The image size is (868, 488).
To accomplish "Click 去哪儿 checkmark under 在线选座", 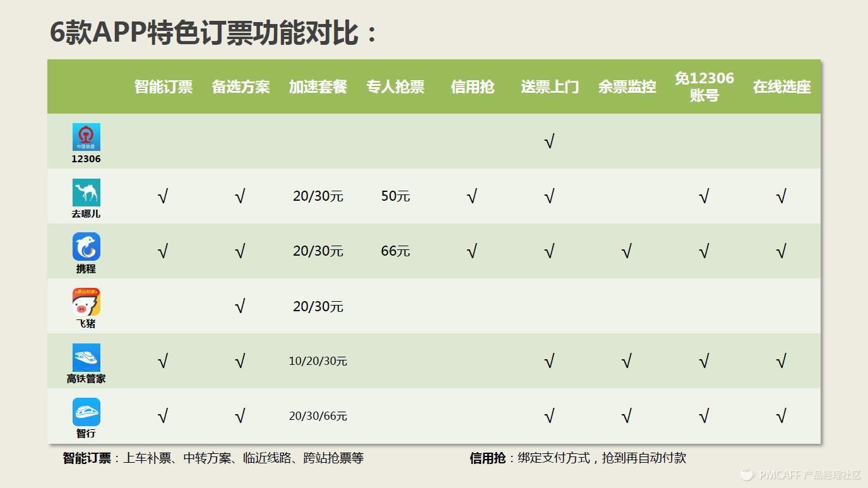I will (x=782, y=196).
